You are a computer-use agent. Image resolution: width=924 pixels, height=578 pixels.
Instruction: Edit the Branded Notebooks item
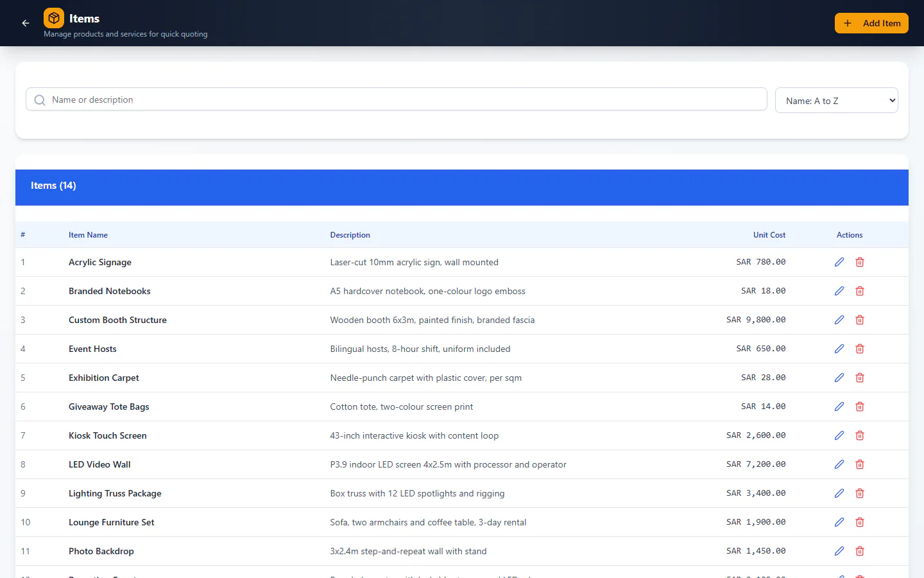pyautogui.click(x=839, y=291)
